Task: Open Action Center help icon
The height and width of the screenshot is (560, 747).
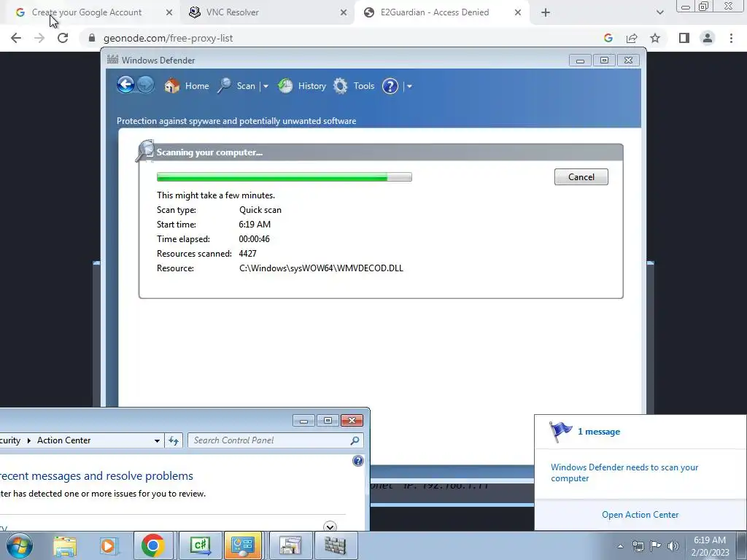Action: point(358,461)
